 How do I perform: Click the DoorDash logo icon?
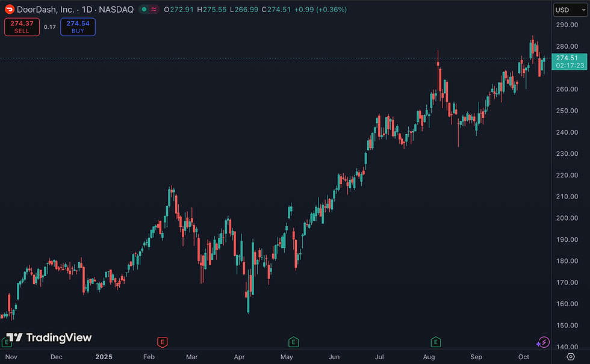[x=10, y=9]
